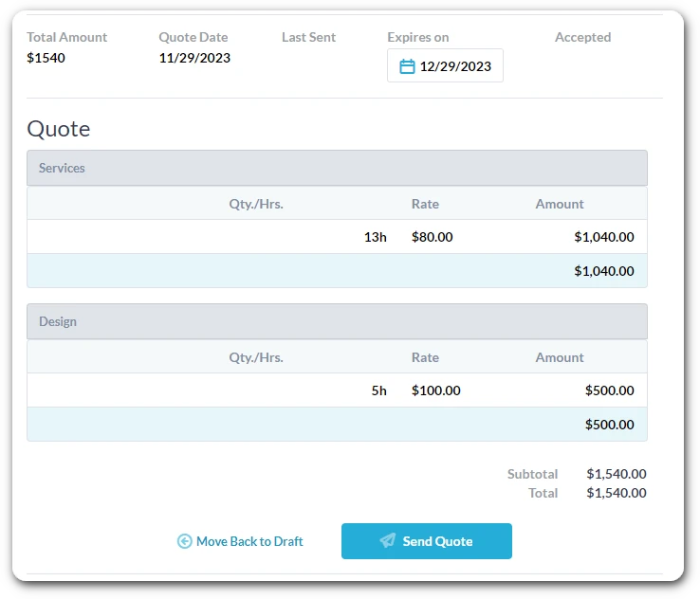Screen dimensions: 700x599
Task: Click the Design section subtotal $500.00
Action: pos(609,425)
